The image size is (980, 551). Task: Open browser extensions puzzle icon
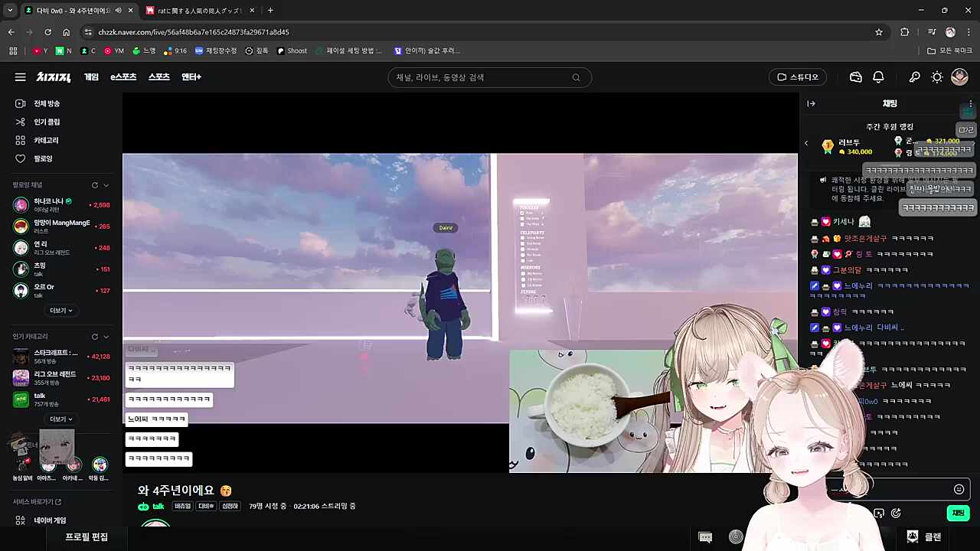[x=905, y=32]
